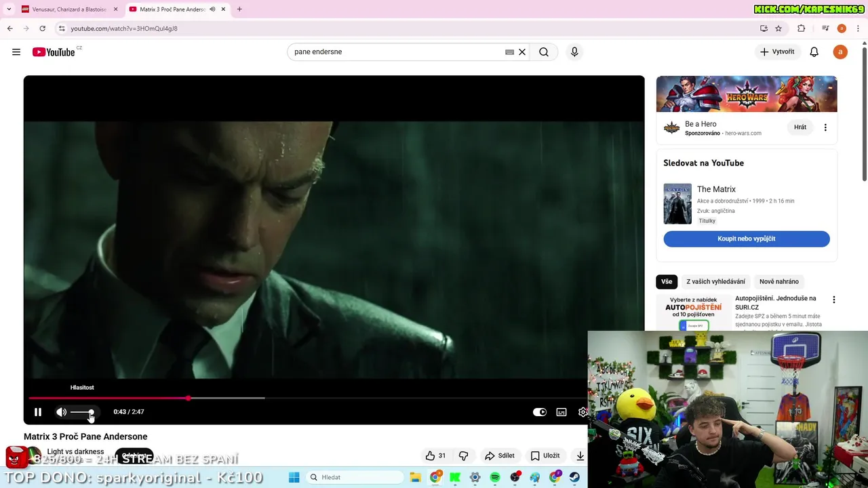Click The Matrix movie title

coord(716,189)
